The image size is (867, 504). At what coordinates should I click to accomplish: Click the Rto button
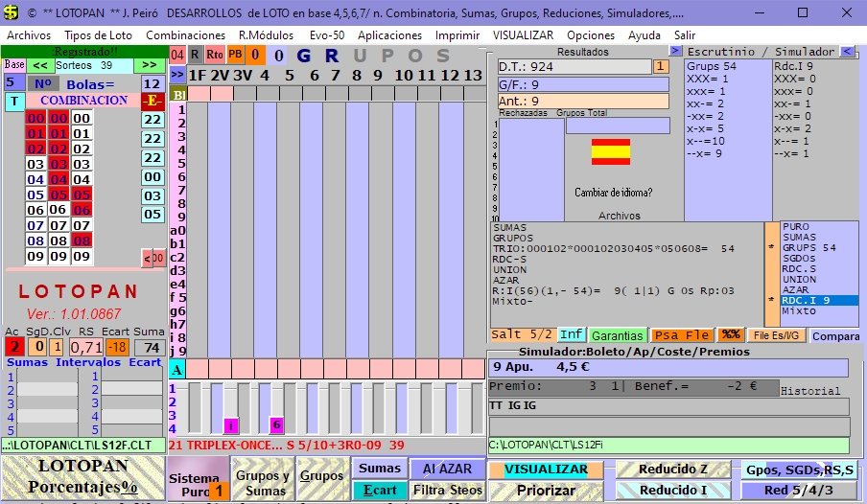[x=215, y=55]
